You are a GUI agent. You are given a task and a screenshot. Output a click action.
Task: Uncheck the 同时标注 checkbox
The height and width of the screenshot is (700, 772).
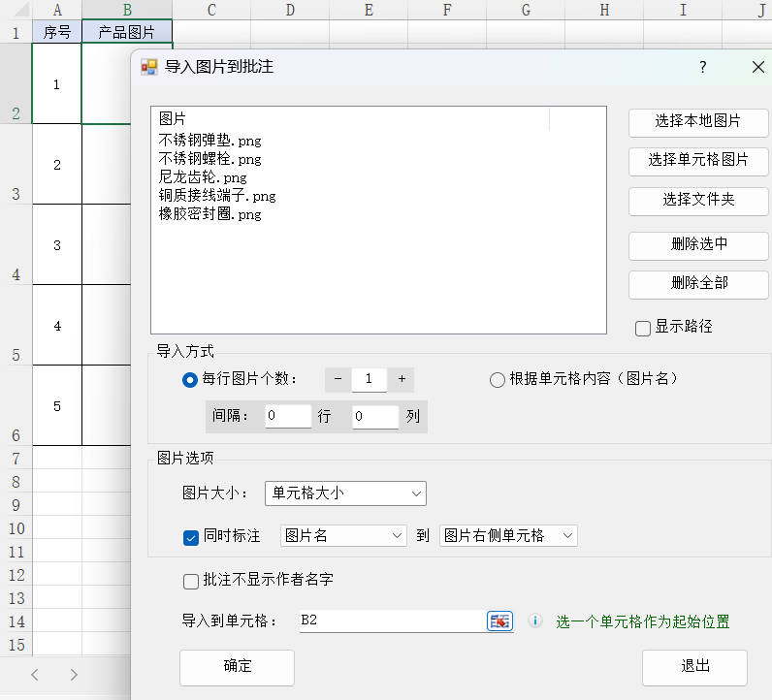coord(191,536)
